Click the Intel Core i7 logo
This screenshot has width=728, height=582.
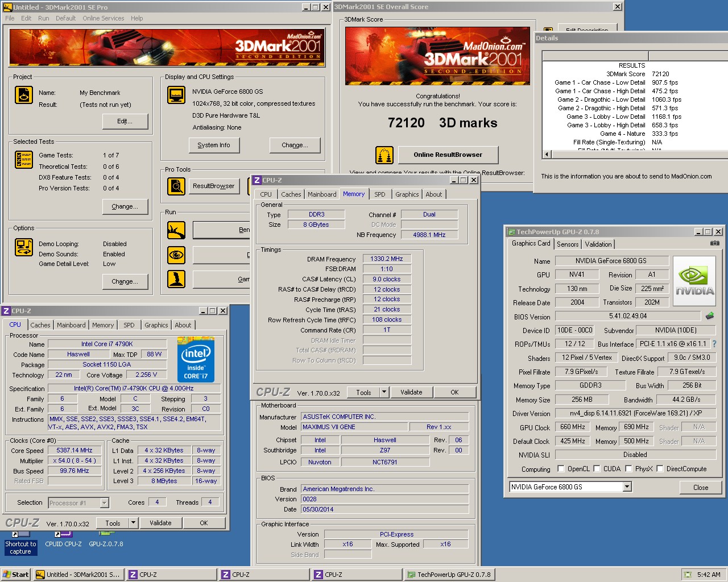coord(196,359)
